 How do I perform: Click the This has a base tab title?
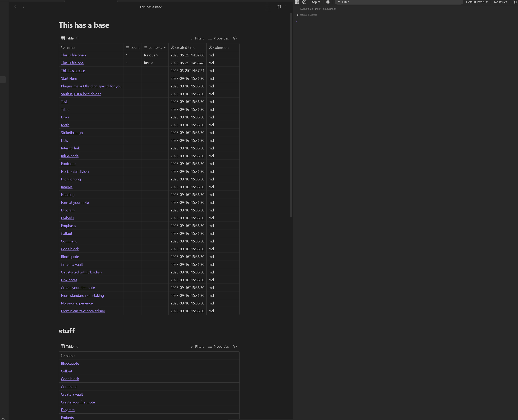click(151, 7)
